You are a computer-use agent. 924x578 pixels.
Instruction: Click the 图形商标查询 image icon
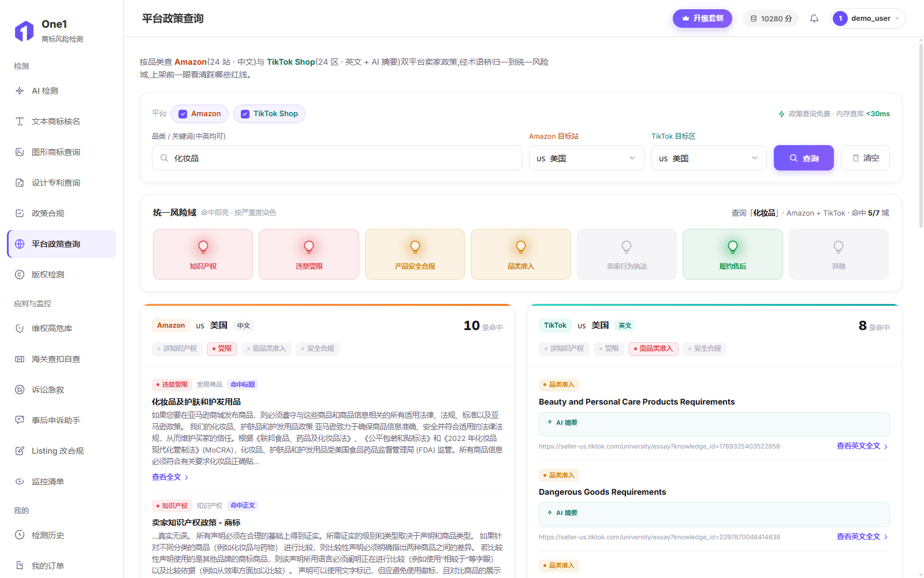[x=20, y=152]
